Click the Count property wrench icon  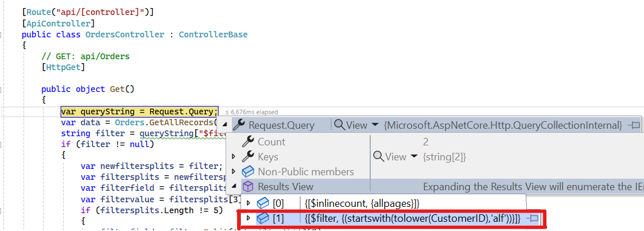pyautogui.click(x=248, y=142)
